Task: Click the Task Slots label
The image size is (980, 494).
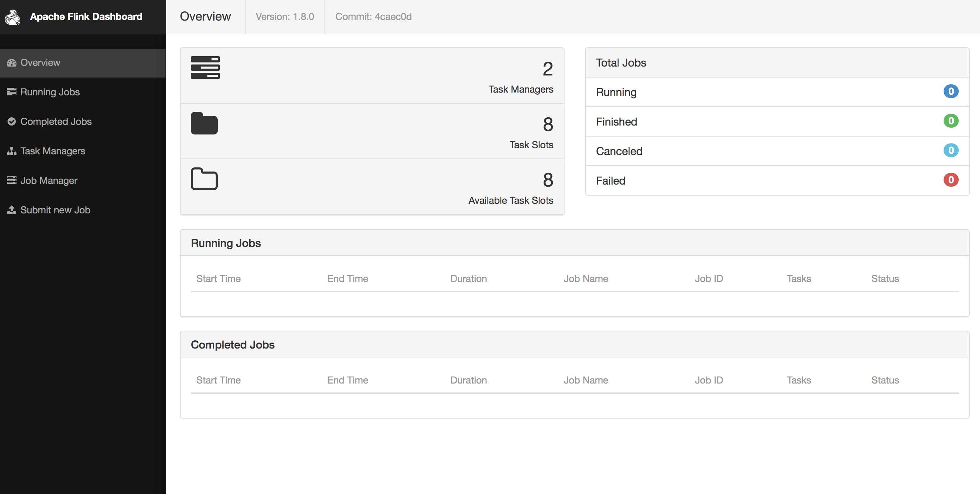Action: [x=531, y=145]
